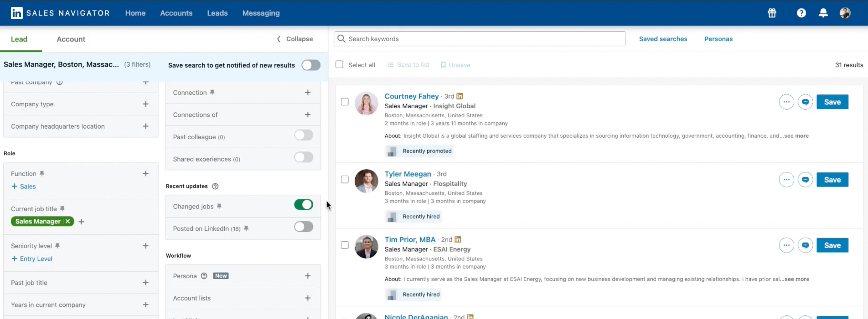Switch to the Account tab
The image size is (868, 319).
tap(71, 39)
